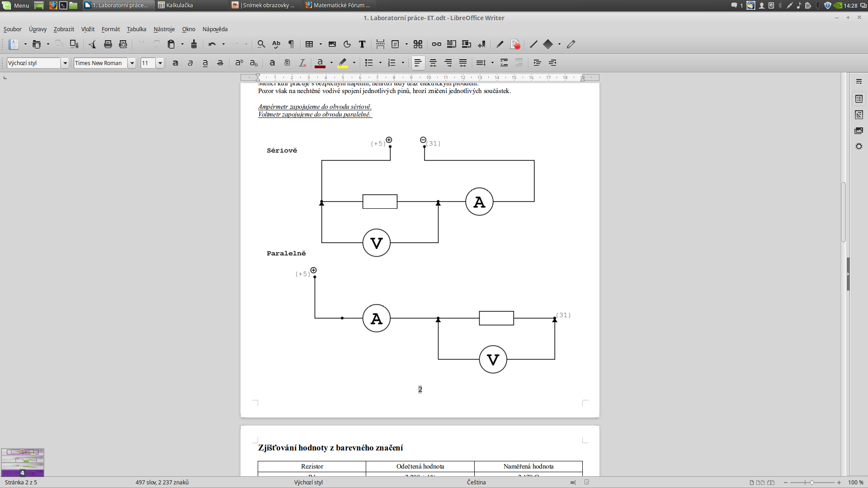
Task: Open the Vložit menu
Action: click(x=88, y=29)
